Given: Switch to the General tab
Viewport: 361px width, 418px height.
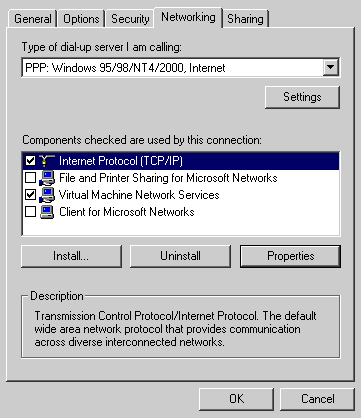Looking at the screenshot, I should 33,19.
